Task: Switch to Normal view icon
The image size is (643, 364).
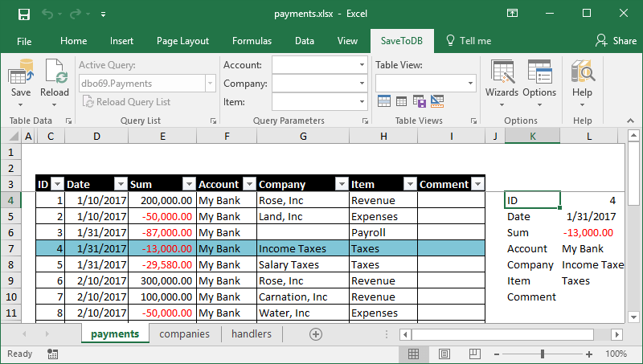Action: click(414, 354)
